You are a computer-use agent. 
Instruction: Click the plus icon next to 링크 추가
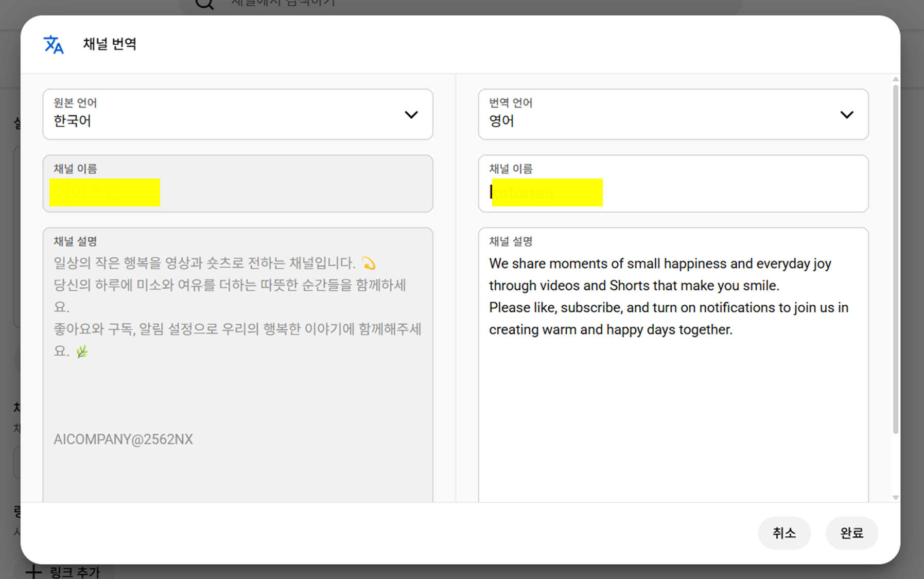click(x=34, y=572)
